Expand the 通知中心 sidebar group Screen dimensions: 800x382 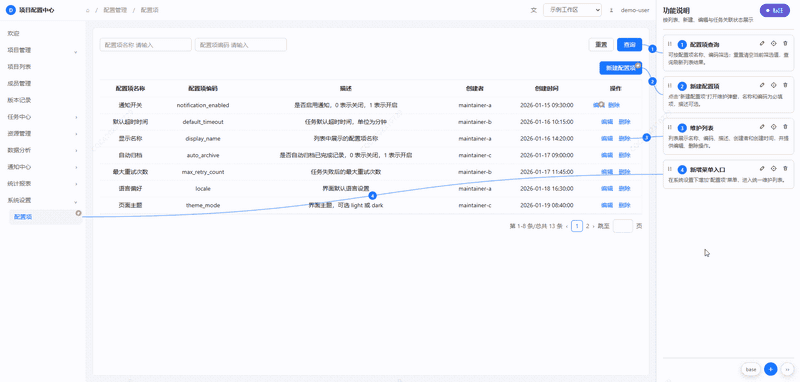pyautogui.click(x=76, y=167)
